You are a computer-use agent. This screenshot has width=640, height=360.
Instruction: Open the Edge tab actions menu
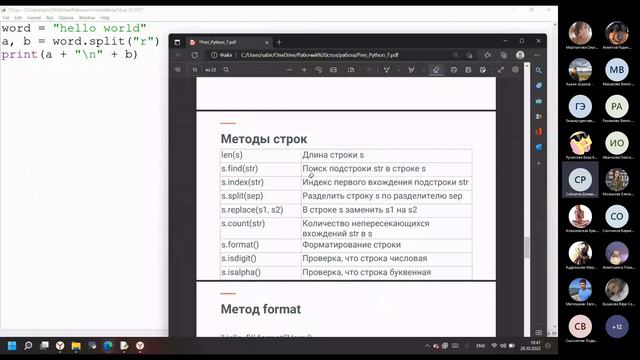[177, 42]
